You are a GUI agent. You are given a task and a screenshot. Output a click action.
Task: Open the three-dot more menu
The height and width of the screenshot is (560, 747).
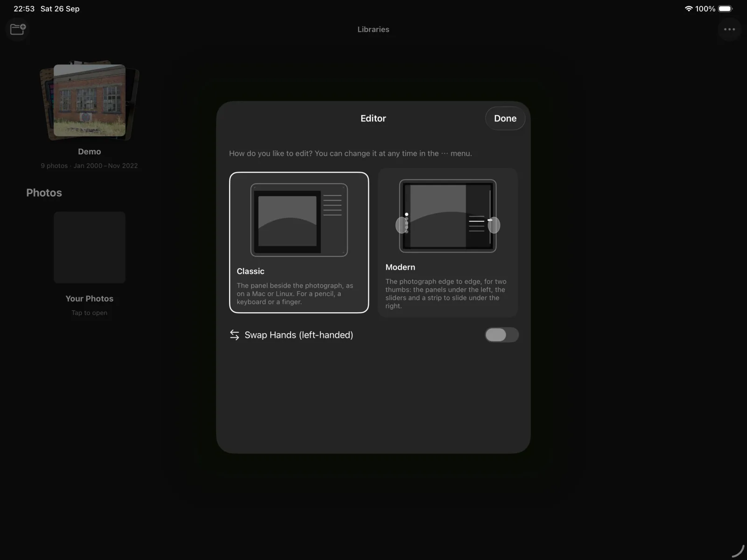(x=729, y=29)
